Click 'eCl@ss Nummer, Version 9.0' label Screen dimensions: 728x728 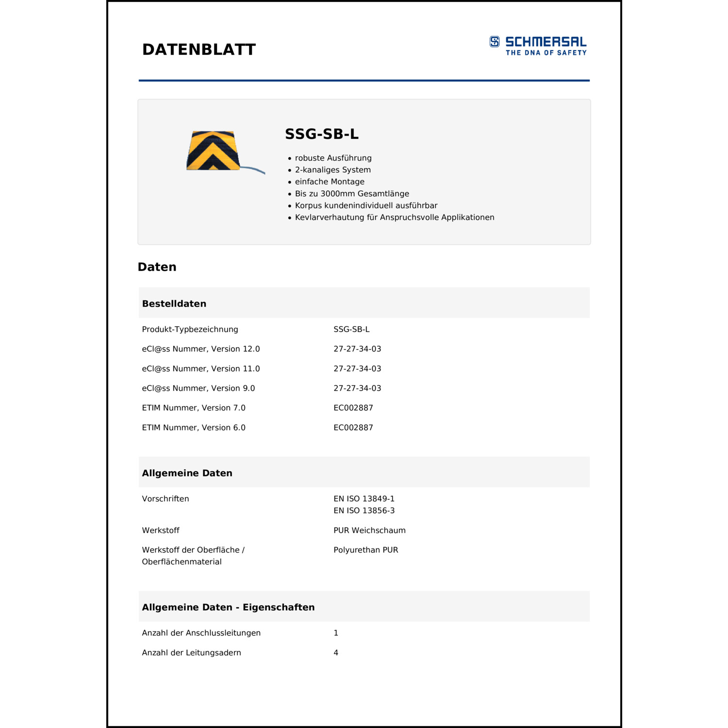199,388
